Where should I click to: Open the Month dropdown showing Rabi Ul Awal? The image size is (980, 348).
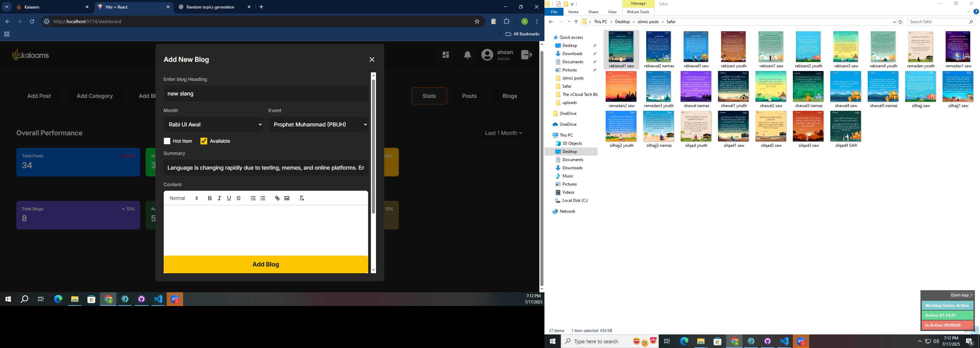pos(213,124)
